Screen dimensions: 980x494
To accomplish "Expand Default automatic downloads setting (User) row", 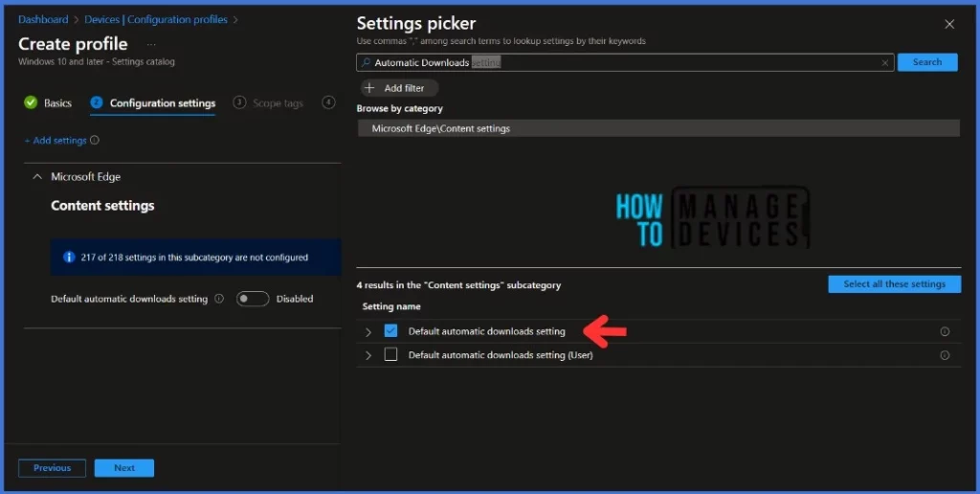I will point(368,355).
